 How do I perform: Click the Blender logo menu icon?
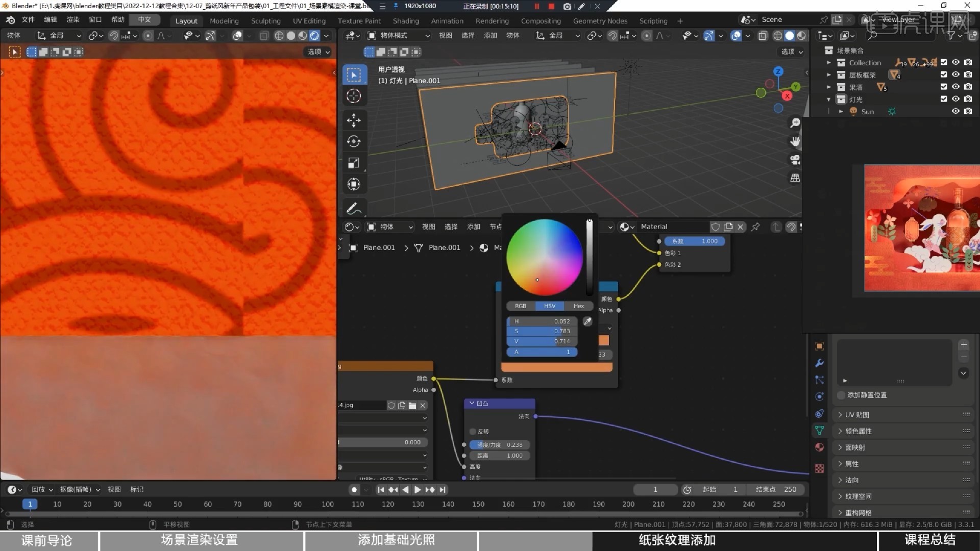10,20
